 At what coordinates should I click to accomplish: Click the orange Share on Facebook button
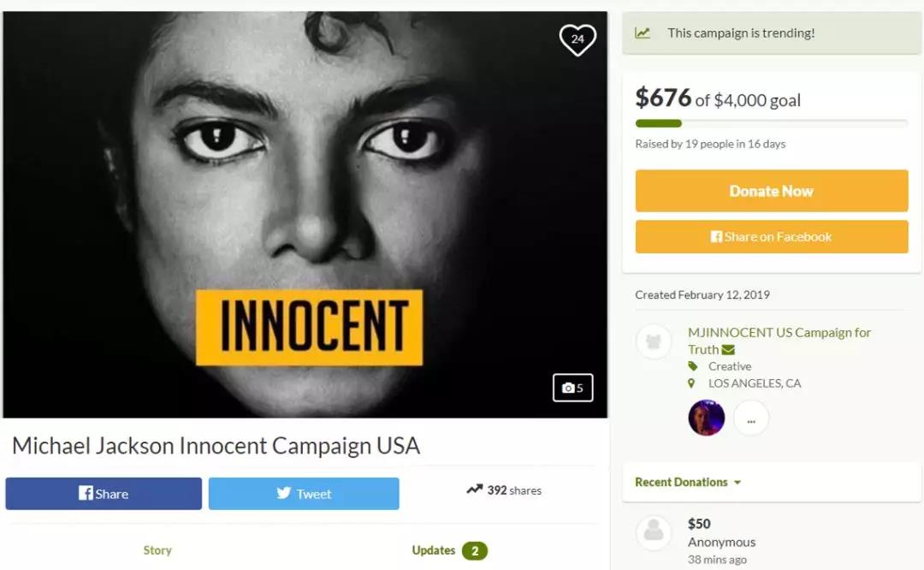point(771,237)
